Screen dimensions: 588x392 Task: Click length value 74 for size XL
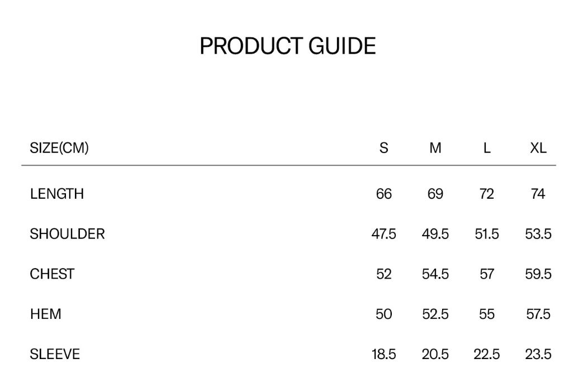[538, 194]
